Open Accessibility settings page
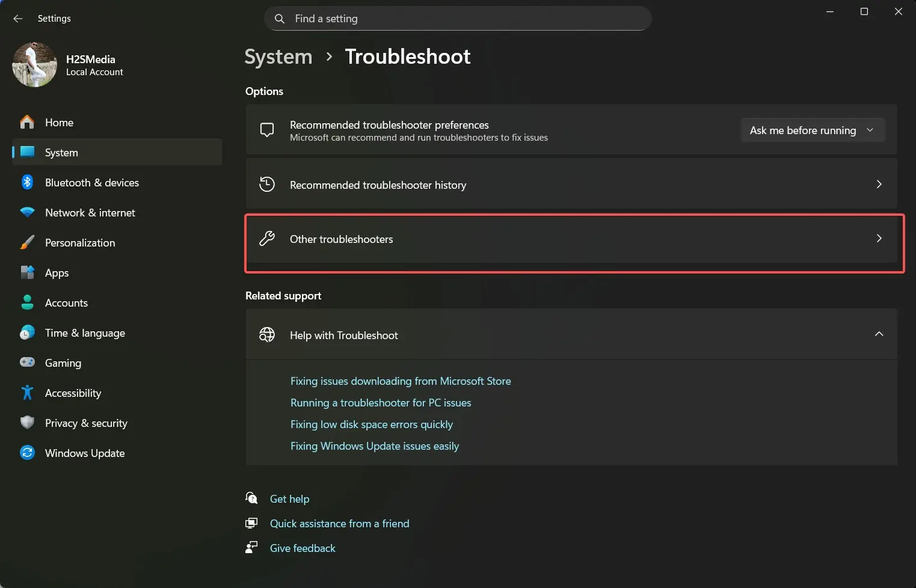 (x=117, y=393)
